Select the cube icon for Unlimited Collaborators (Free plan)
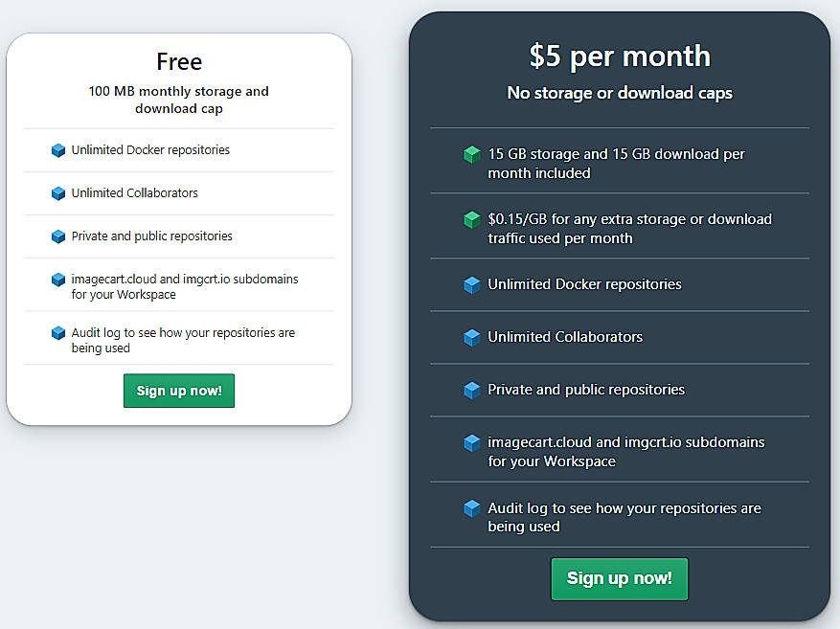The height and width of the screenshot is (629, 840). 58,193
